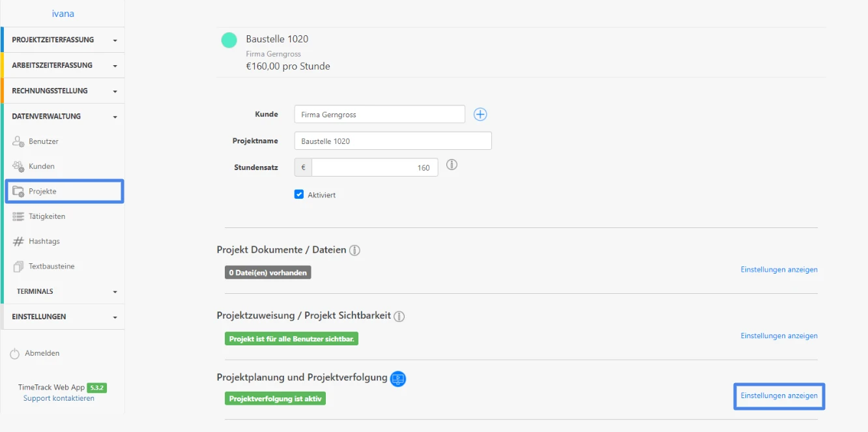
Task: Click the green project color circle
Action: 229,40
